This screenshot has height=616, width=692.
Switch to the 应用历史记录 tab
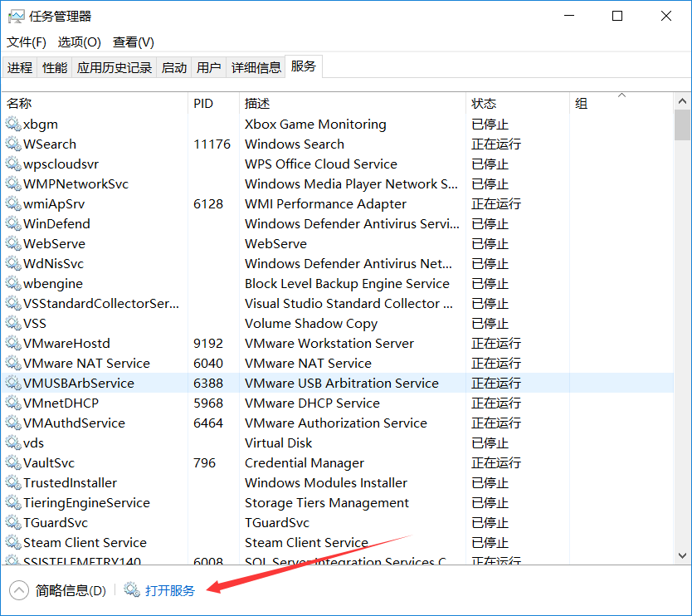coord(115,67)
